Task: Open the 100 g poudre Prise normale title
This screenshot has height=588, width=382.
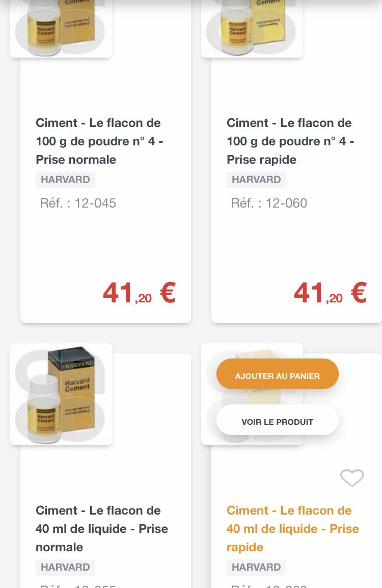Action: [x=99, y=141]
